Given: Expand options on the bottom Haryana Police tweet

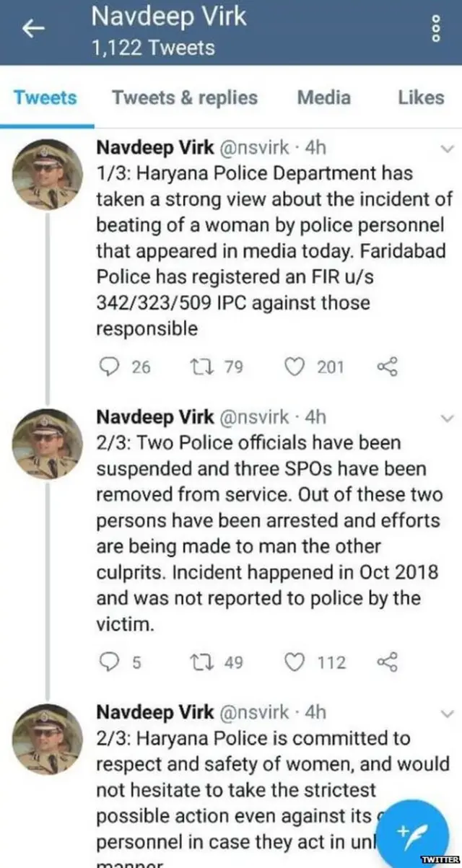Looking at the screenshot, I should point(448,712).
